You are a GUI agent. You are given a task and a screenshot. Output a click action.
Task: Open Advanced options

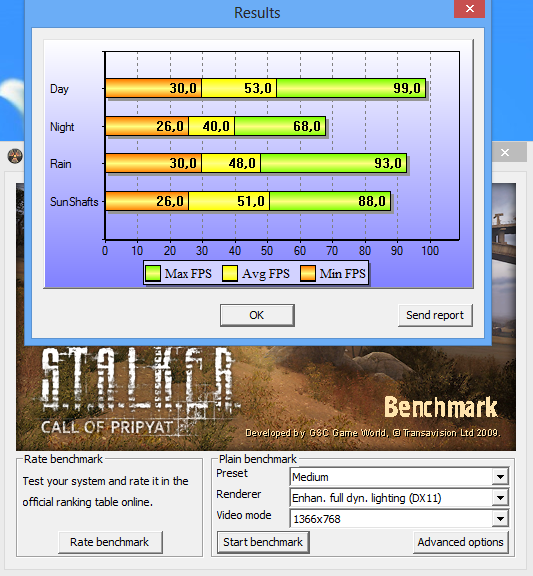click(461, 542)
